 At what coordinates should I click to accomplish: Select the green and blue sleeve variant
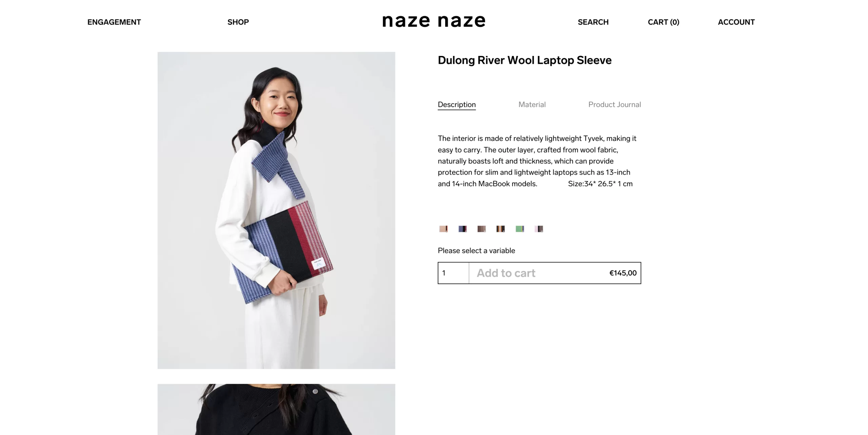click(x=520, y=229)
